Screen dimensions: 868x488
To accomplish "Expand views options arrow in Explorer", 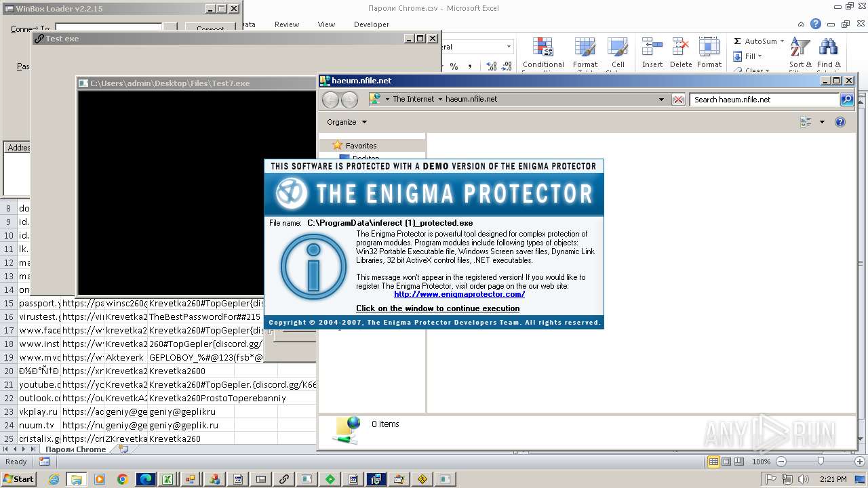I will (x=822, y=122).
